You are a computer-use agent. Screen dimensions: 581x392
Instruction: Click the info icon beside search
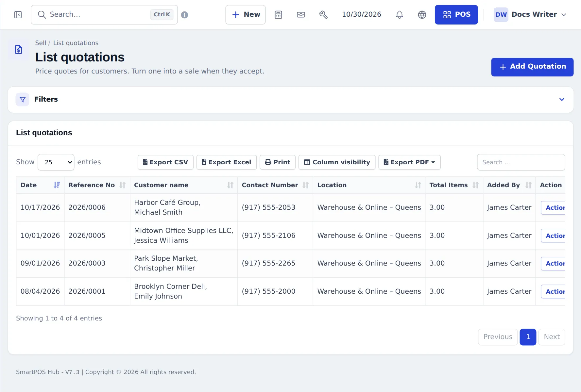coord(184,15)
